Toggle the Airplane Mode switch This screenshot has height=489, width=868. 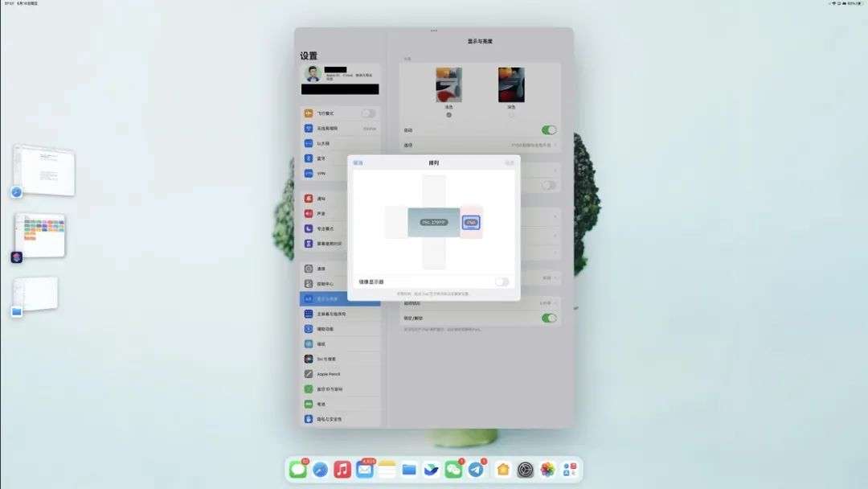[x=369, y=113]
